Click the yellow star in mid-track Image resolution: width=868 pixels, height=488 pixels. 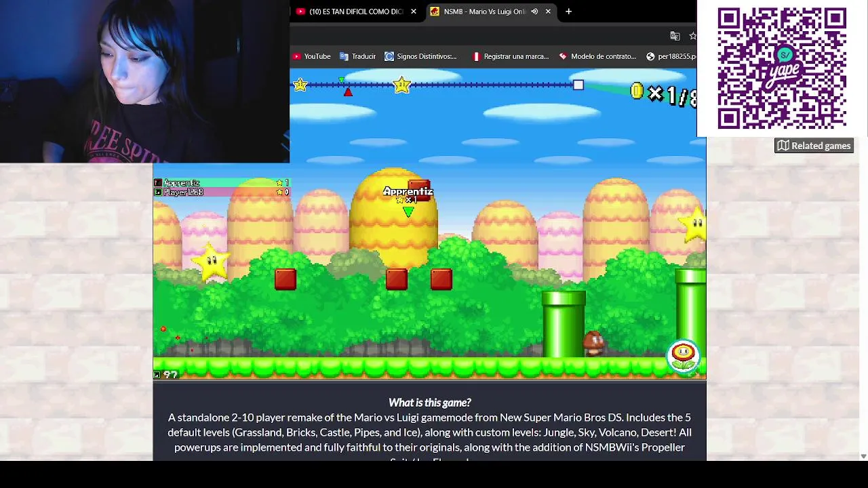402,85
